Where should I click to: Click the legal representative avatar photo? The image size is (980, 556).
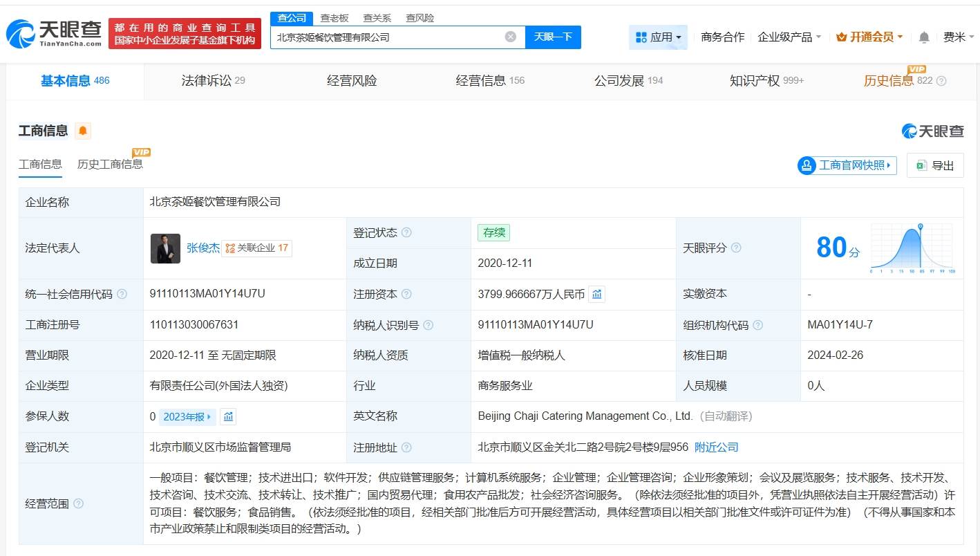click(165, 248)
